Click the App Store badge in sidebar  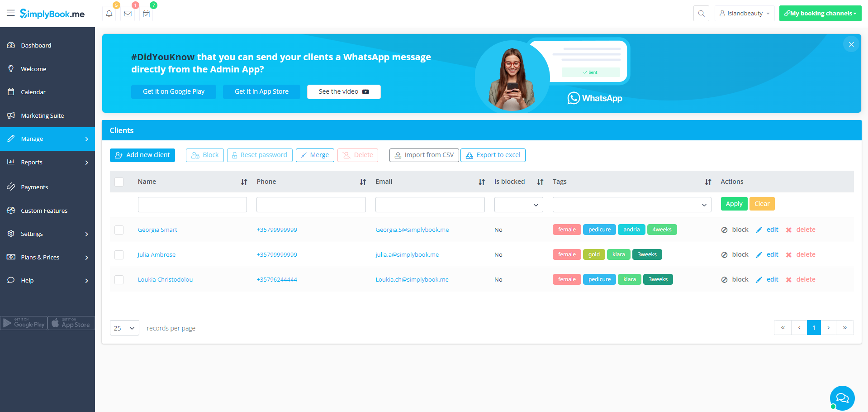71,323
